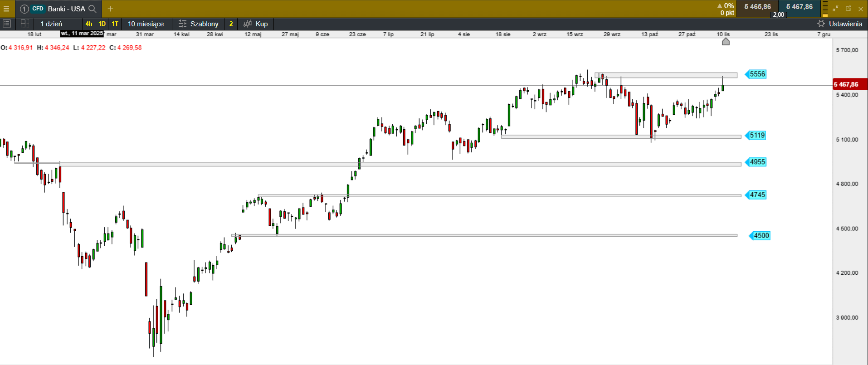Open the yellow 2 indicators counter
The height and width of the screenshot is (365, 868).
tap(231, 24)
